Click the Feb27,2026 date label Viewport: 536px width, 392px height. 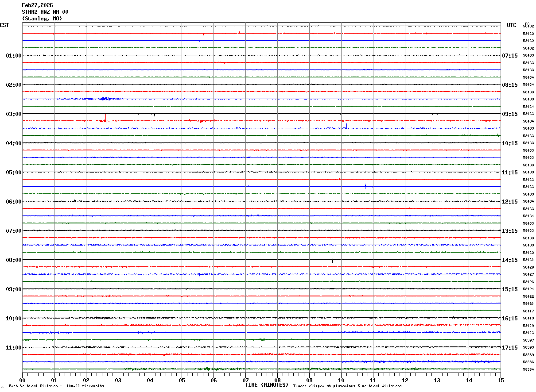point(37,5)
